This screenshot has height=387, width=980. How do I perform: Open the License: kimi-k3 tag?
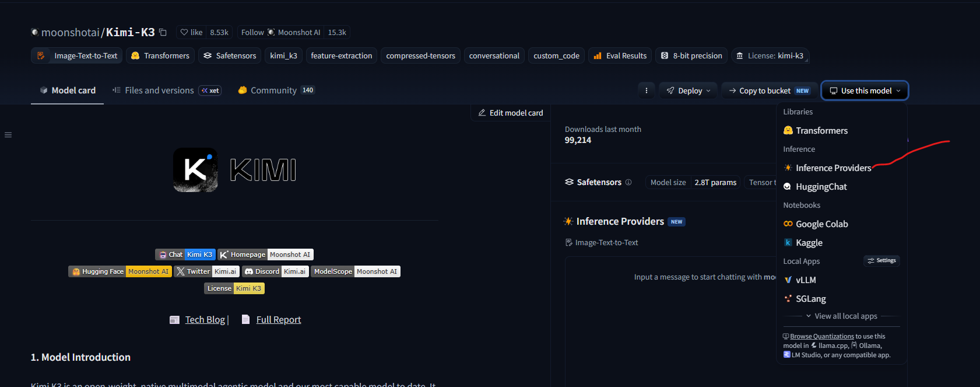[770, 55]
